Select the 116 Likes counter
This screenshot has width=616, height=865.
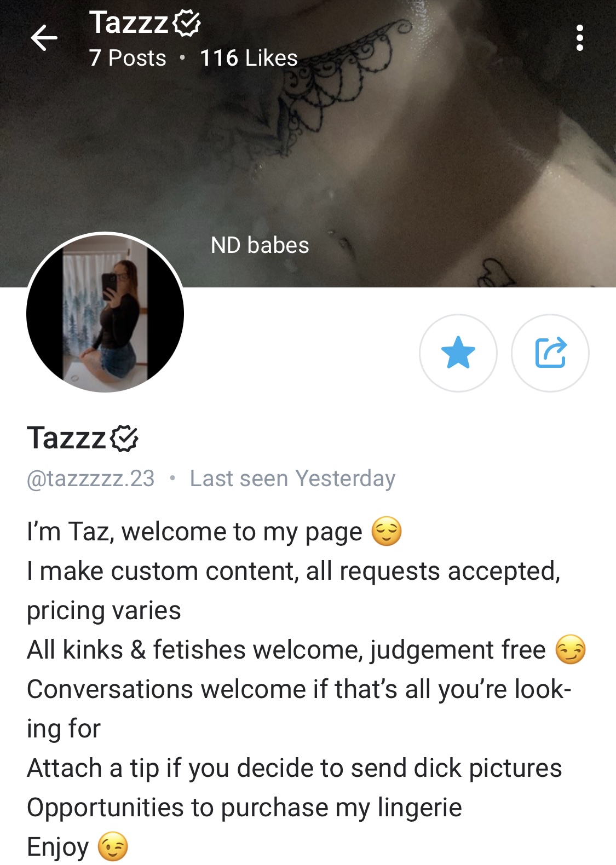pos(249,58)
